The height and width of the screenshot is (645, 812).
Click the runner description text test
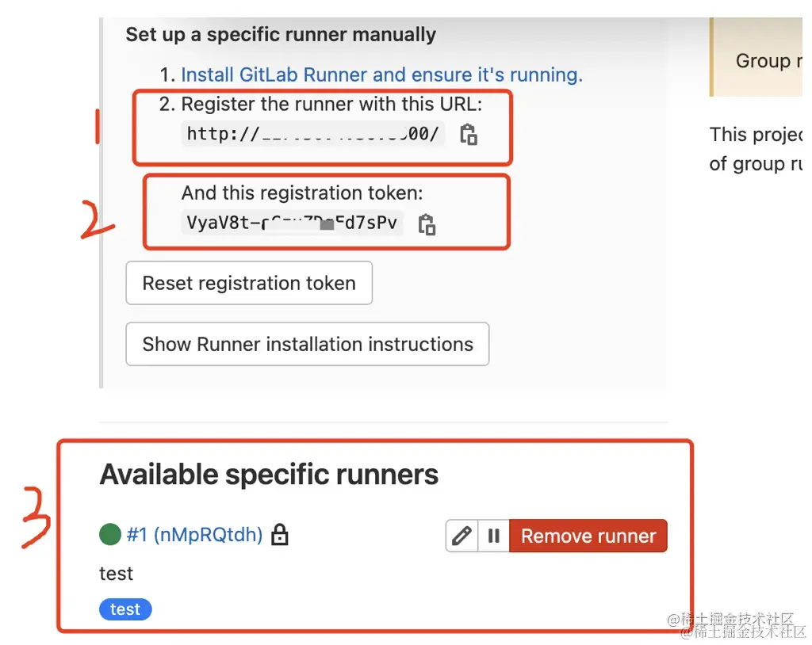pos(117,574)
